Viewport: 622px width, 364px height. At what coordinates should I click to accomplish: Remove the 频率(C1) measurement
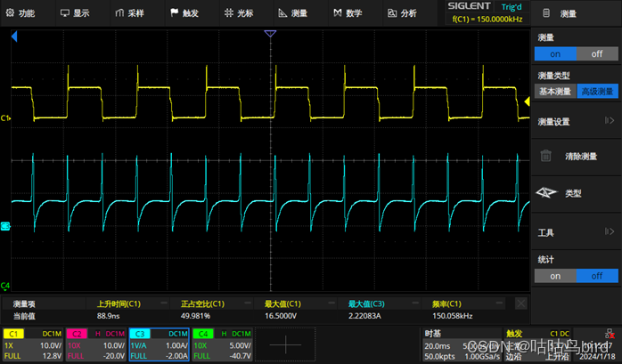499,303
